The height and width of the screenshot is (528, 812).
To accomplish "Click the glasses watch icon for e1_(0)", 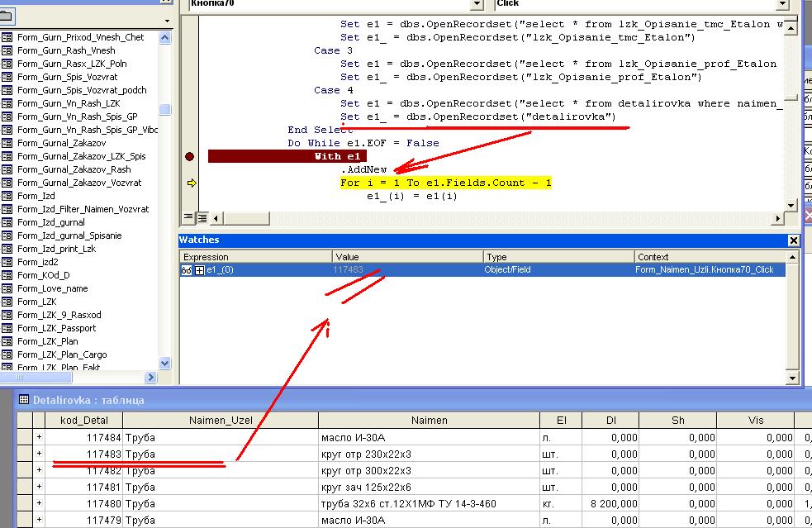I will (x=187, y=270).
